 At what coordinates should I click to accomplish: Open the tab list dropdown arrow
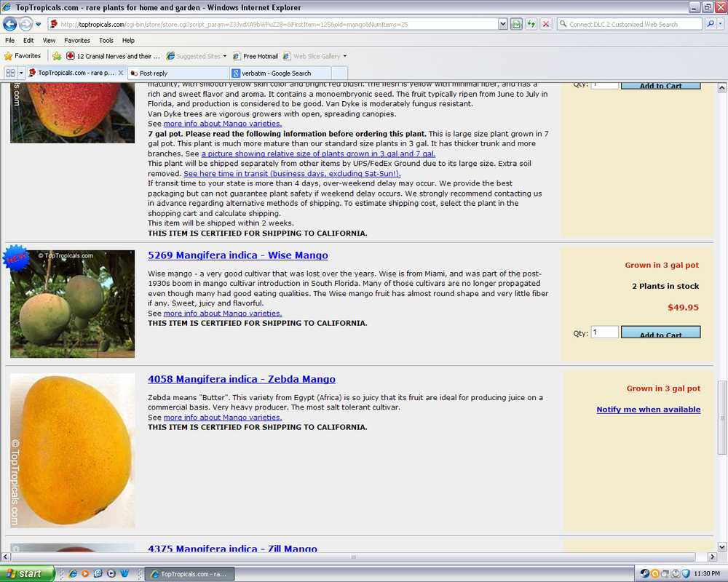[21, 73]
